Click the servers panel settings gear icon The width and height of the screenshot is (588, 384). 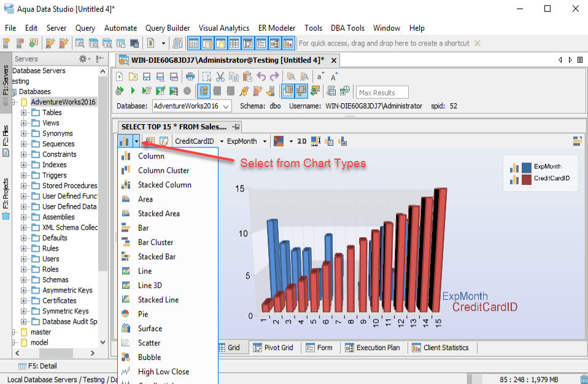[82, 58]
